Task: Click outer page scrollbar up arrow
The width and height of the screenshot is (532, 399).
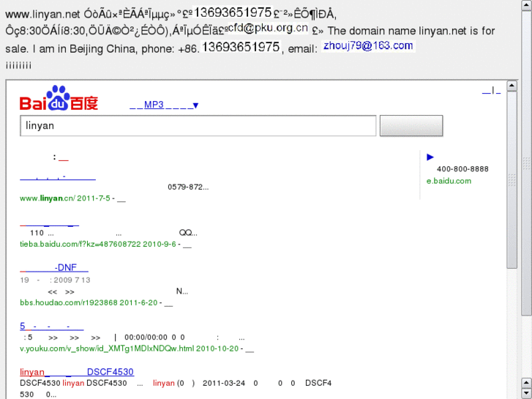Action: pos(527,5)
